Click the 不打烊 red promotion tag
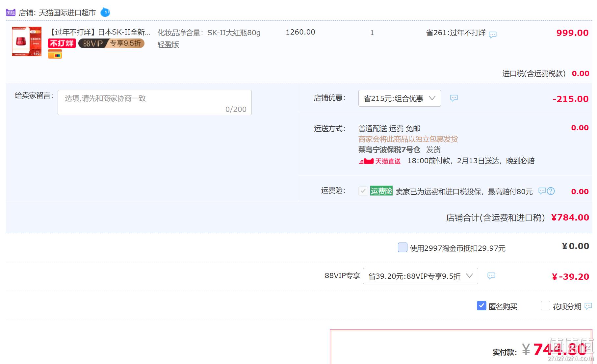Image resolution: width=597 pixels, height=364 pixels. [x=62, y=43]
